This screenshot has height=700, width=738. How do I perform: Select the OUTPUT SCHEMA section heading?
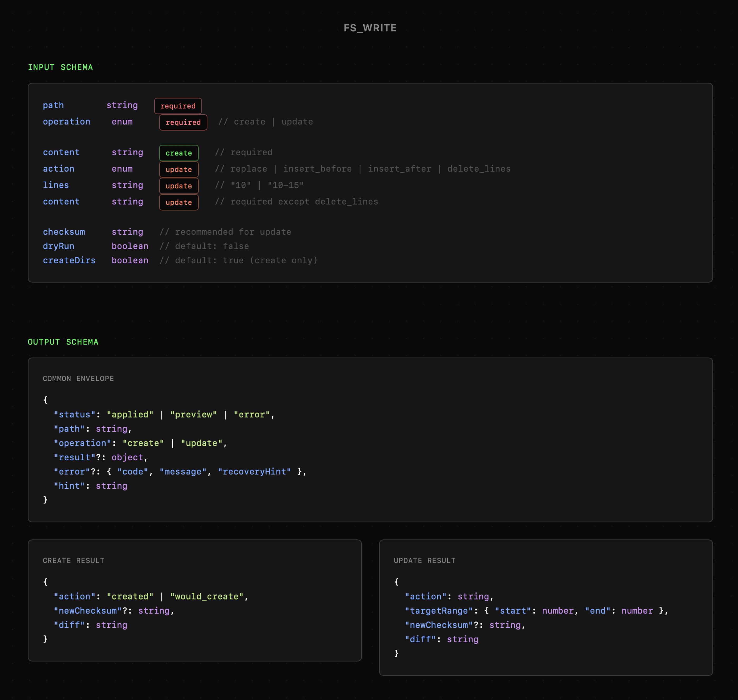click(63, 342)
